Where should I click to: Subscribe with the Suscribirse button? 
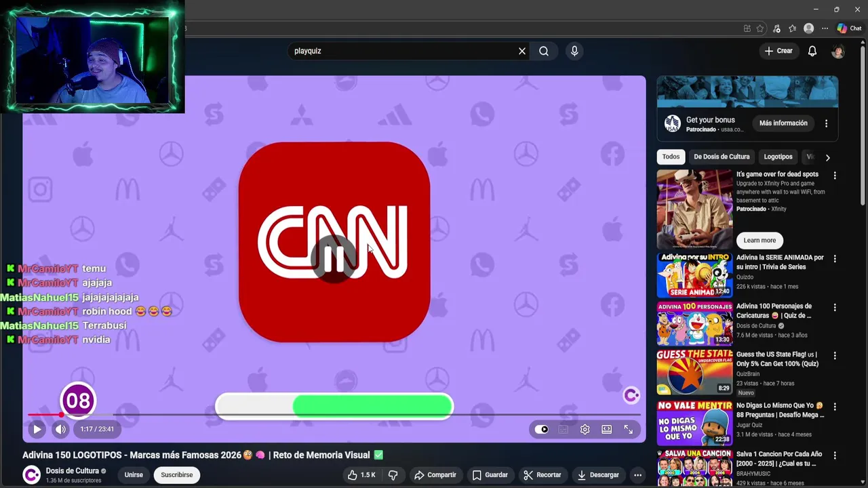[x=177, y=475]
